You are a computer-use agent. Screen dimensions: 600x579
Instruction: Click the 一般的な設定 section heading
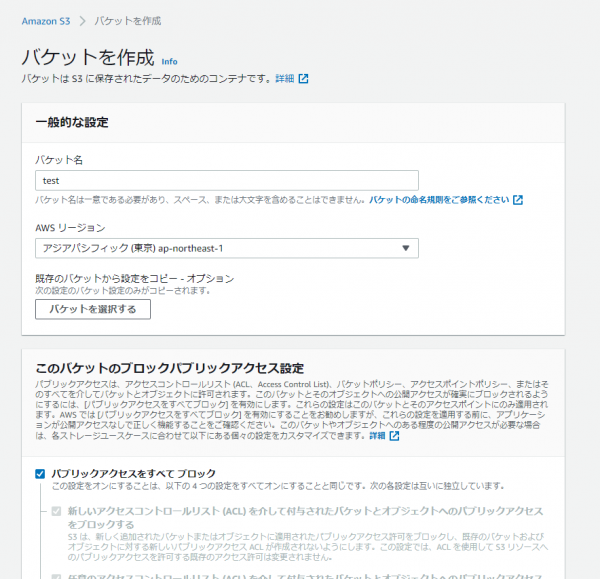coord(72,122)
